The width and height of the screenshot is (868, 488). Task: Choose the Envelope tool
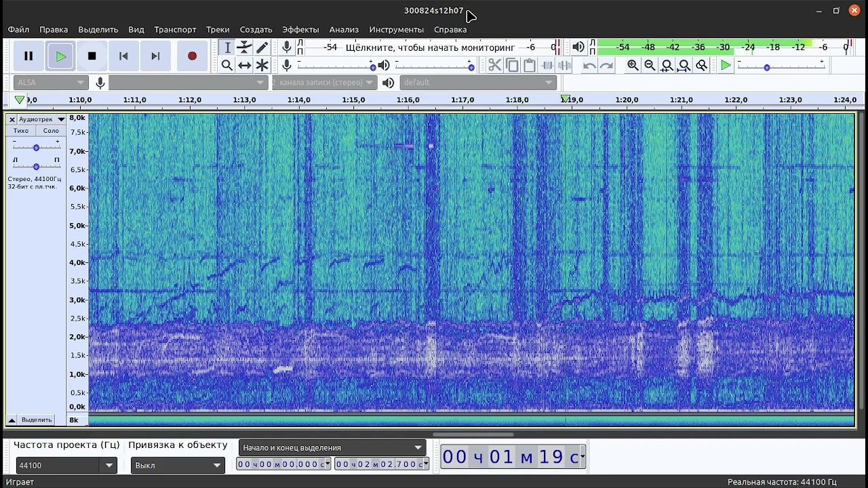click(x=244, y=47)
